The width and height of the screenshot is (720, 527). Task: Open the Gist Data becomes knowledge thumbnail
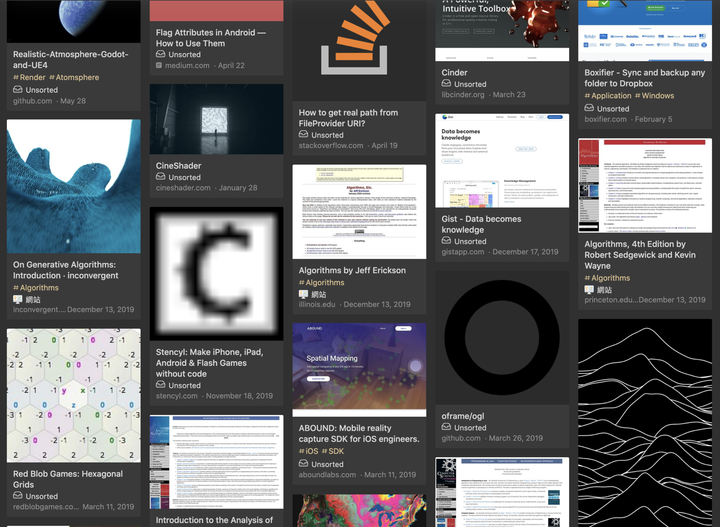(502, 161)
